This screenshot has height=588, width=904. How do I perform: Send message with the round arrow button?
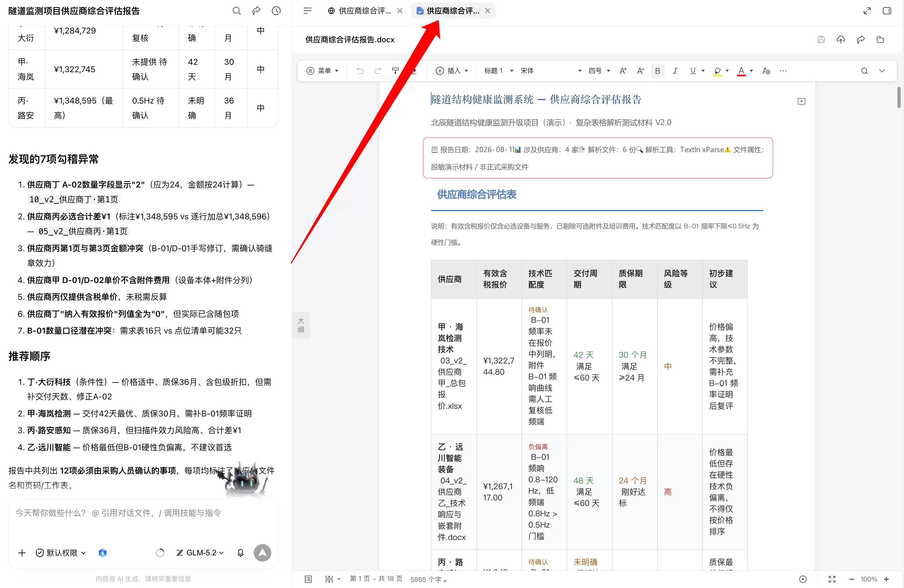263,553
